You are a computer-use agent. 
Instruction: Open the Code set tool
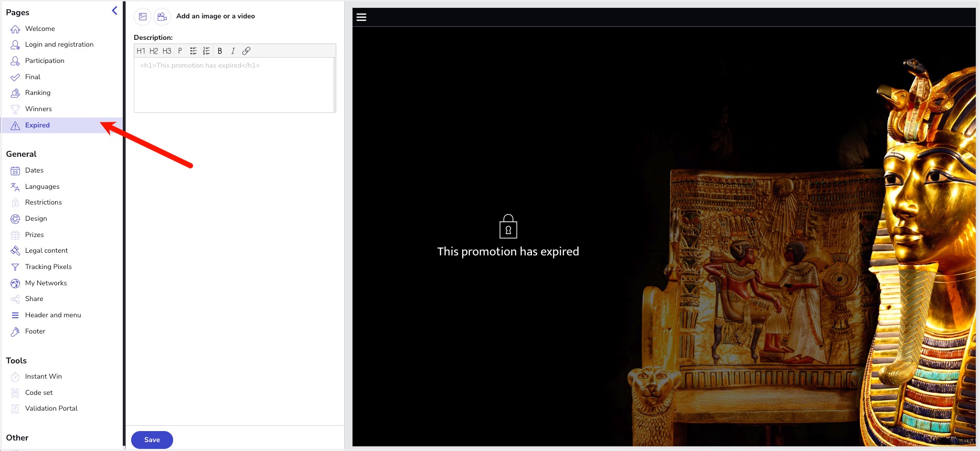click(x=39, y=393)
